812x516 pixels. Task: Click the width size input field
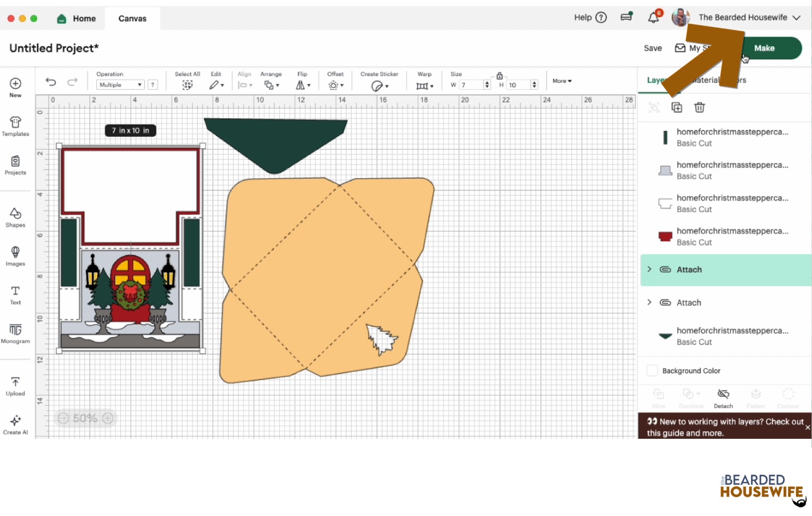point(471,85)
